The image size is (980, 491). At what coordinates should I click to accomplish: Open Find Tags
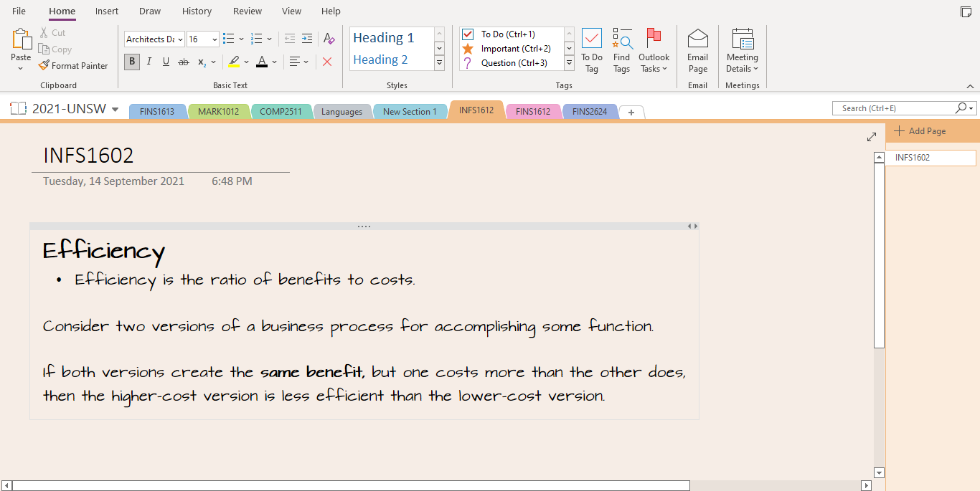[x=622, y=51]
